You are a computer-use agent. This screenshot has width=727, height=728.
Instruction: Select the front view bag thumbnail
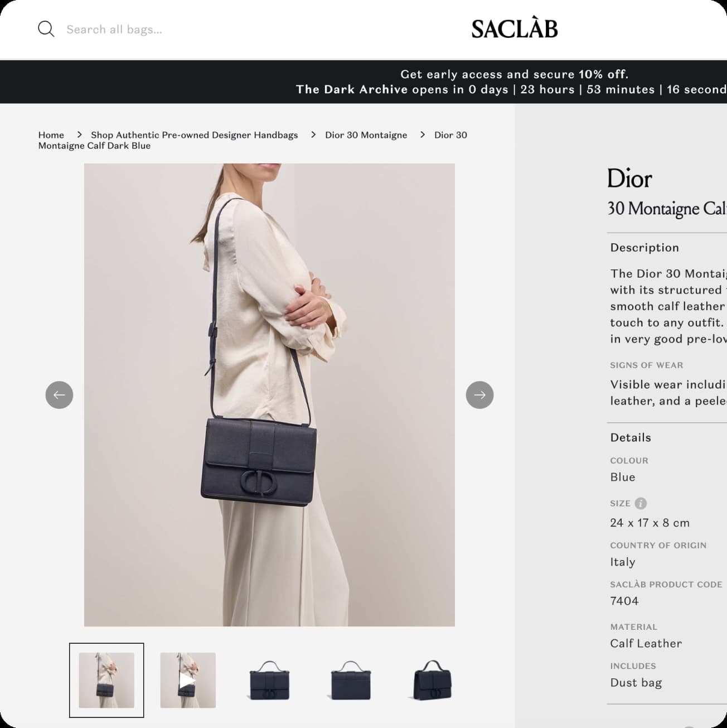(x=269, y=680)
